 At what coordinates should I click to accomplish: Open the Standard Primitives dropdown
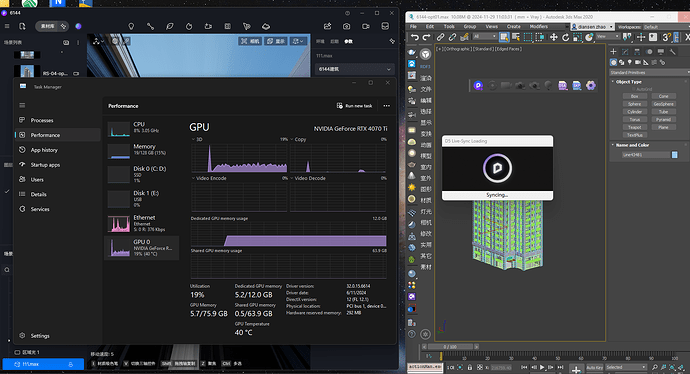[x=649, y=72]
